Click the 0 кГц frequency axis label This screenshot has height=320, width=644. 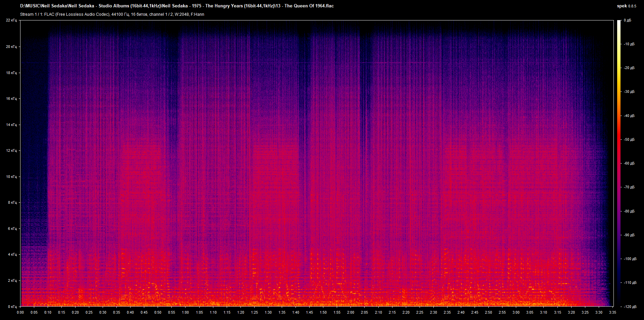point(12,307)
